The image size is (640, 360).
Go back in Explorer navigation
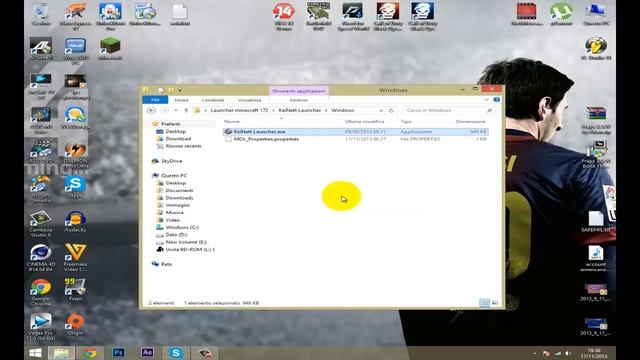151,111
